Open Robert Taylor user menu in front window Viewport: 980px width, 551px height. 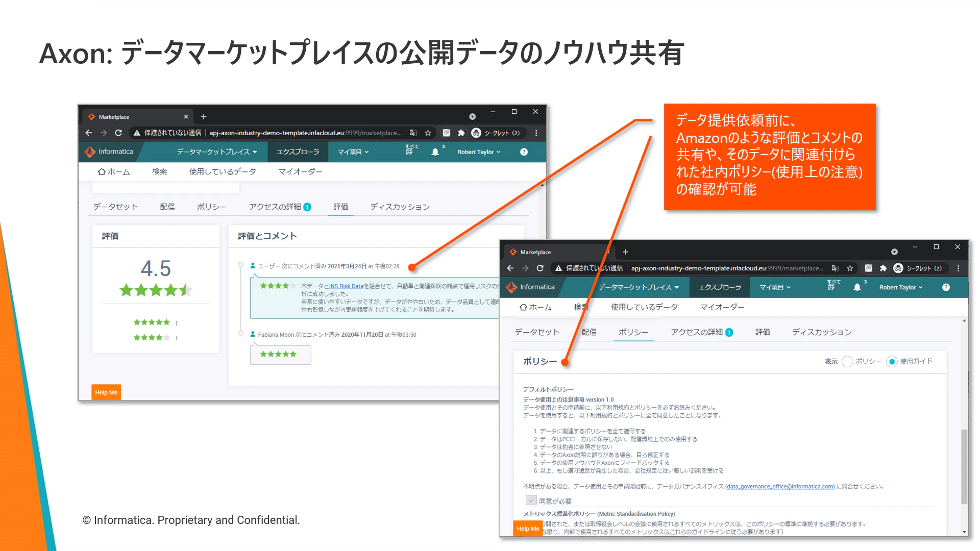(901, 287)
